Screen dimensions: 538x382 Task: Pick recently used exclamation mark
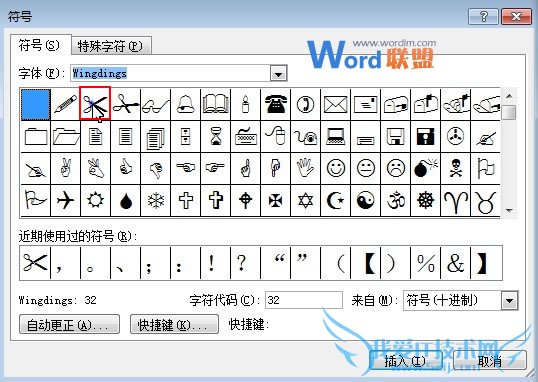click(215, 263)
